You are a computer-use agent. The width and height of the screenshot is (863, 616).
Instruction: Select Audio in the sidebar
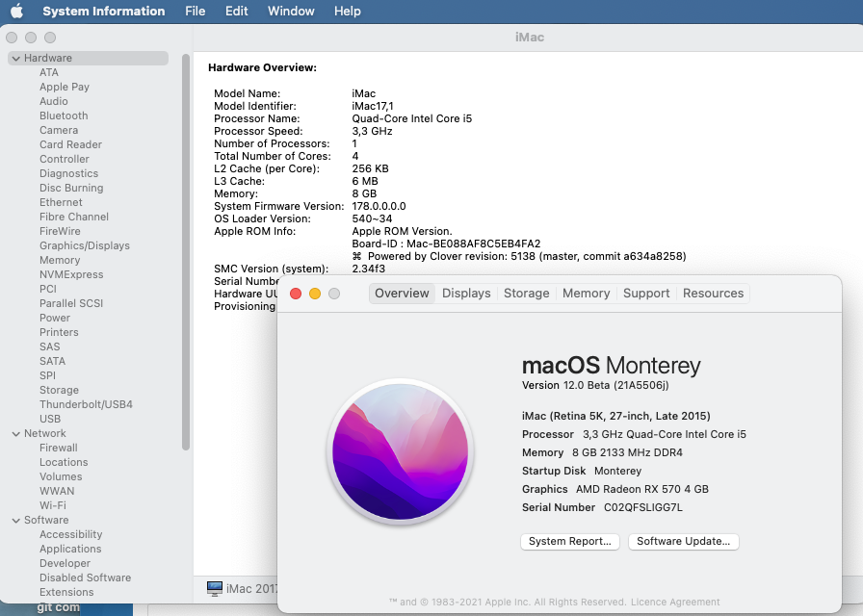click(53, 101)
